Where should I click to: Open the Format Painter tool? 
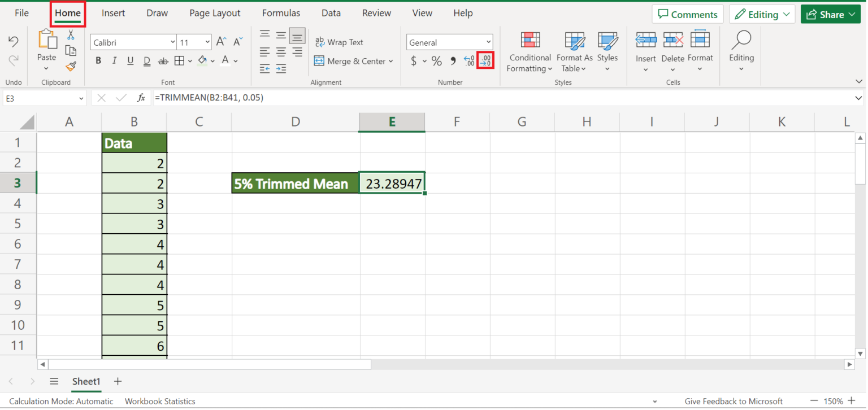(70, 66)
